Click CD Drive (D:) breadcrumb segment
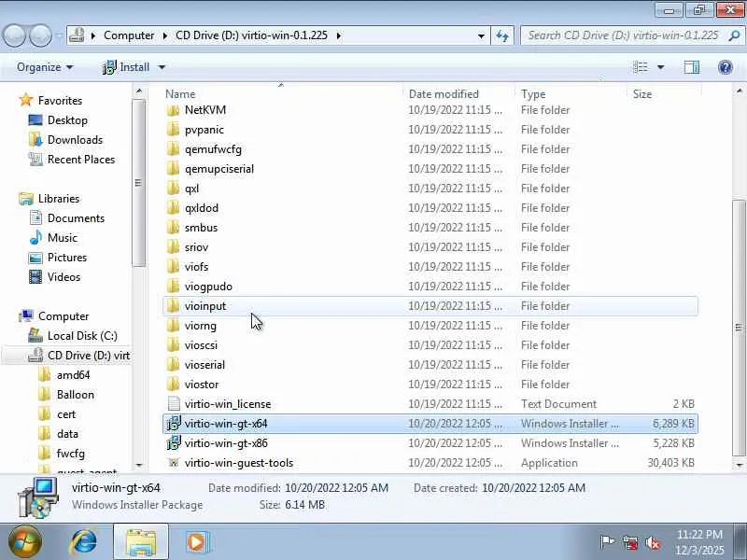The width and height of the screenshot is (747, 560). point(251,35)
